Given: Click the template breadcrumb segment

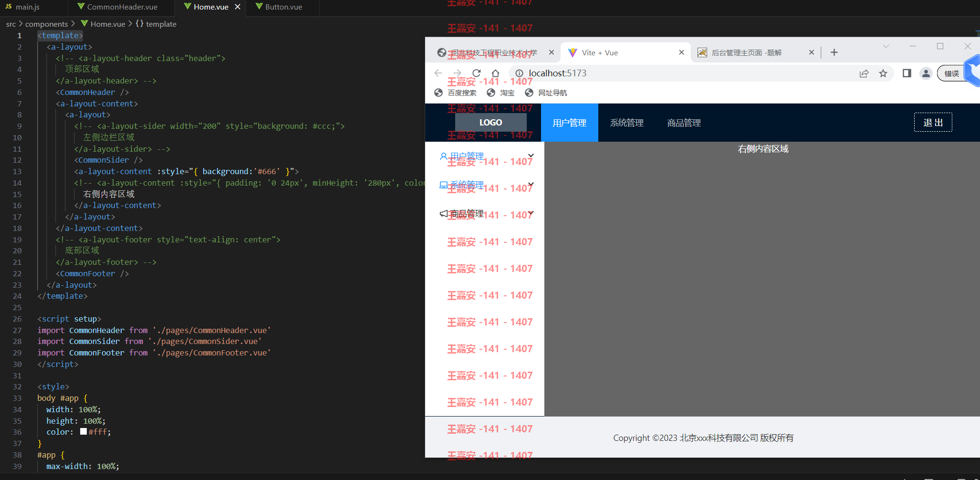Looking at the screenshot, I should point(156,24).
